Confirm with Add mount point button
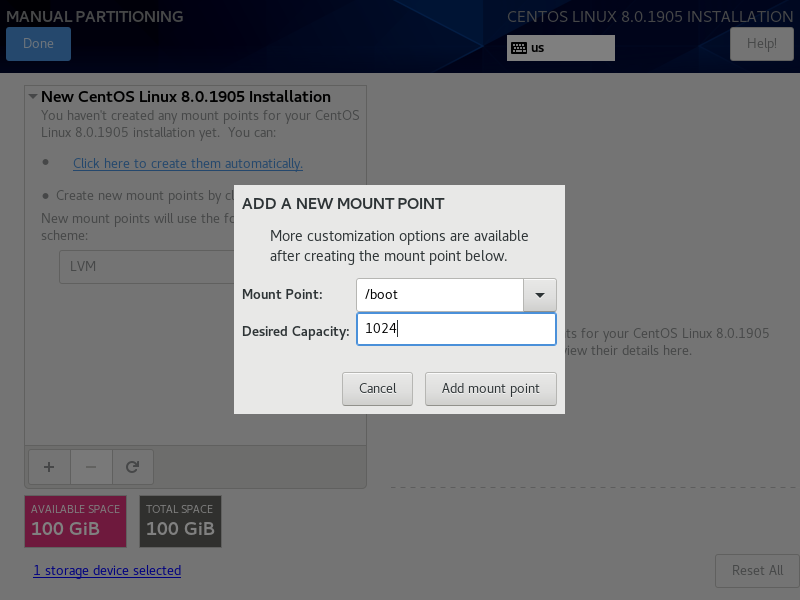 [491, 389]
